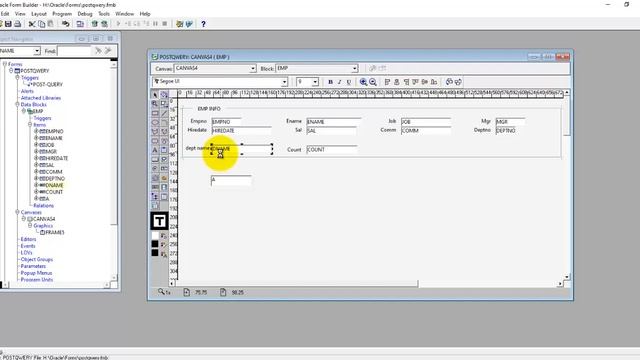Open the View menu
640x360 pixels.
(x=20, y=14)
